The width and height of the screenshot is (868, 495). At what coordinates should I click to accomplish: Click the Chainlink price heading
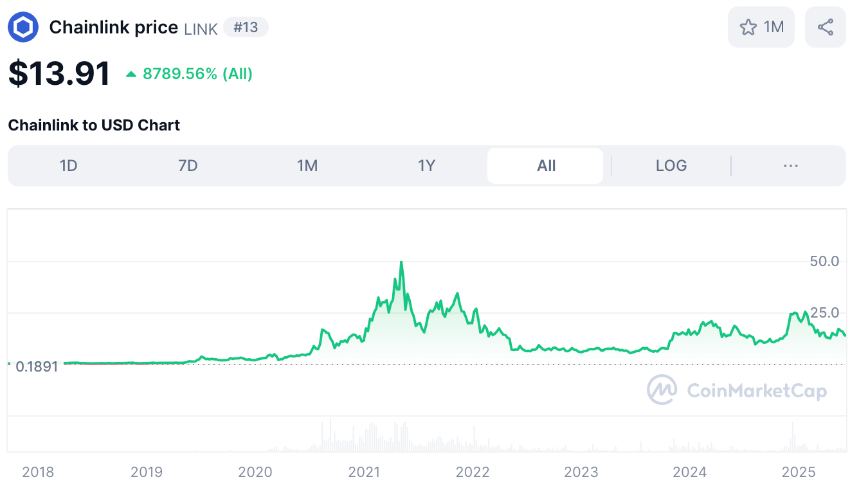[x=113, y=27]
